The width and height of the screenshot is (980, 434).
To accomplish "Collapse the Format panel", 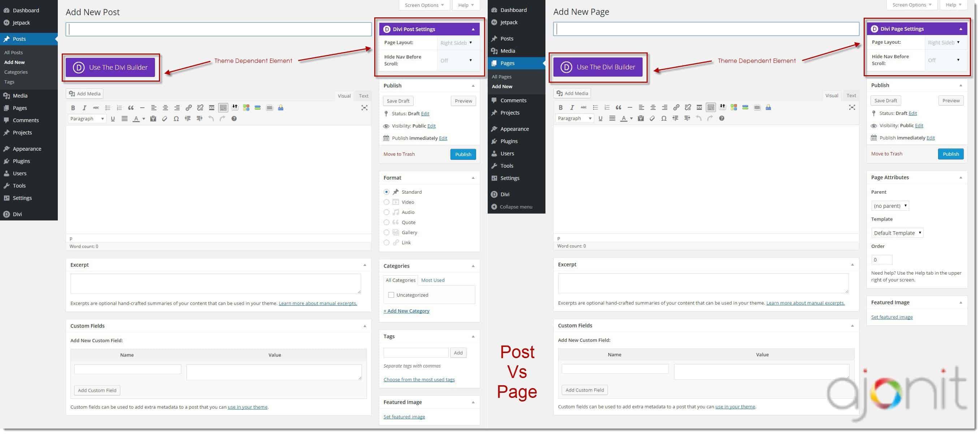I will (473, 178).
